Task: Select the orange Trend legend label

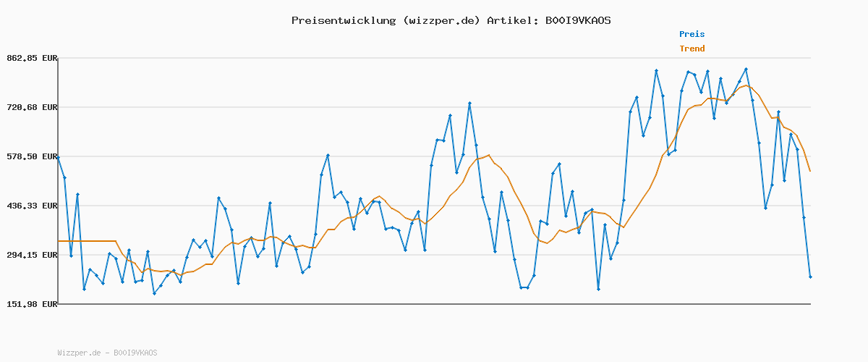Action: coord(692,49)
